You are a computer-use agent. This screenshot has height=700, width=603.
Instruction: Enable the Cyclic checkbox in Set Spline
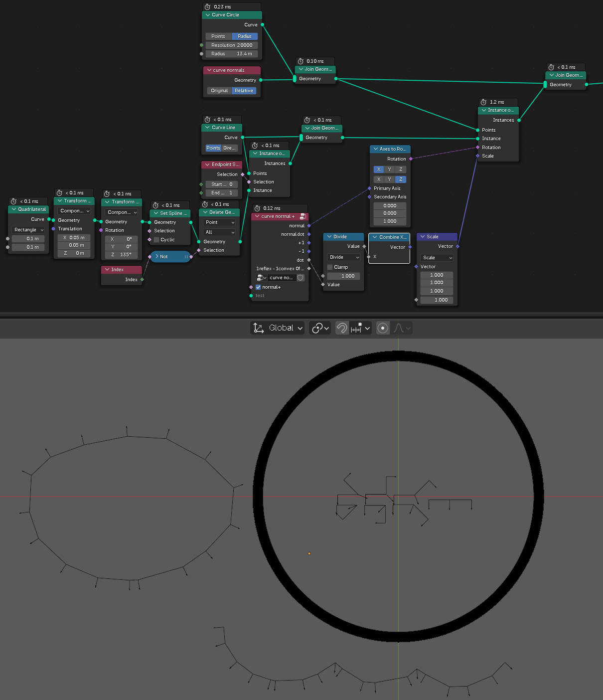(x=156, y=240)
